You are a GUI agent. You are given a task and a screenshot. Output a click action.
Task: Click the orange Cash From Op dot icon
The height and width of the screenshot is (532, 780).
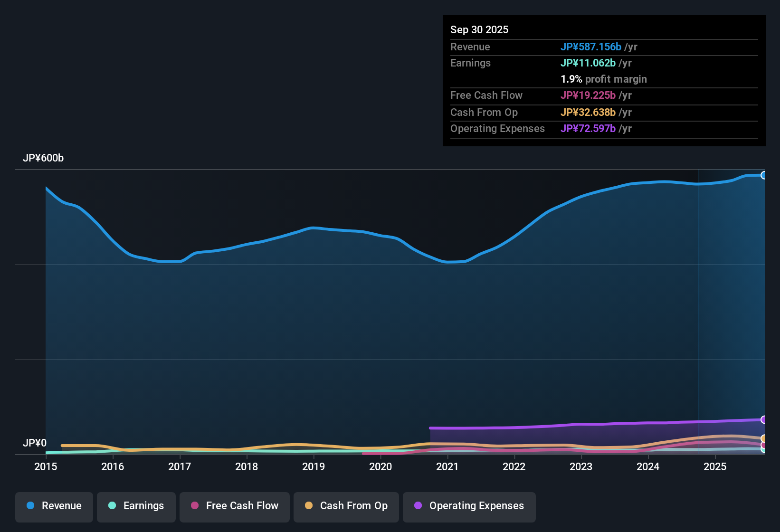coord(309,506)
